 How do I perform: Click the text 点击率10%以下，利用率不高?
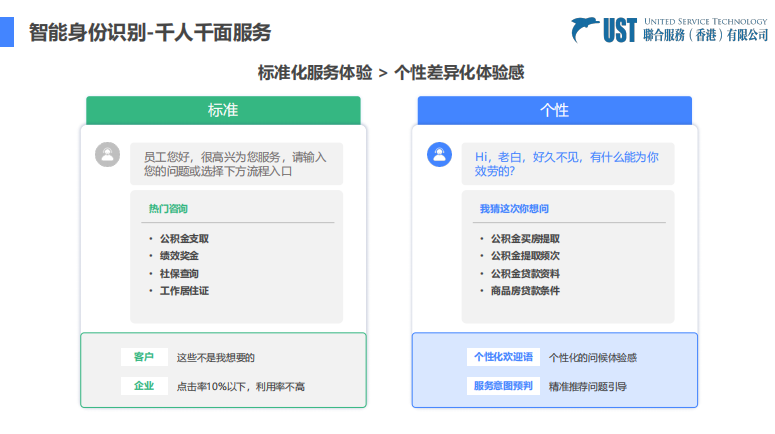(x=241, y=387)
